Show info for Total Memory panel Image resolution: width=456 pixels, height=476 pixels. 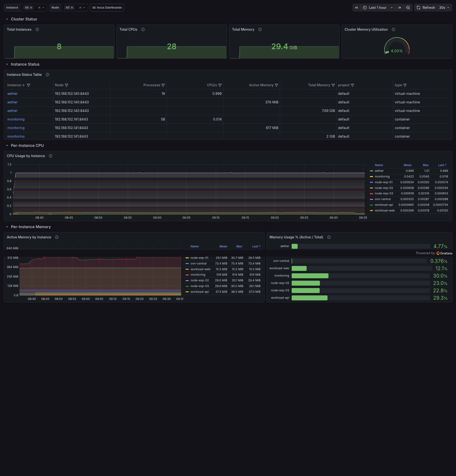click(260, 30)
